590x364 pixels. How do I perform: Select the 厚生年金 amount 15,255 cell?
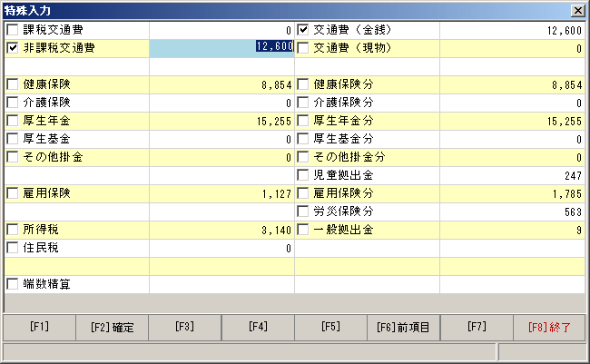click(221, 121)
